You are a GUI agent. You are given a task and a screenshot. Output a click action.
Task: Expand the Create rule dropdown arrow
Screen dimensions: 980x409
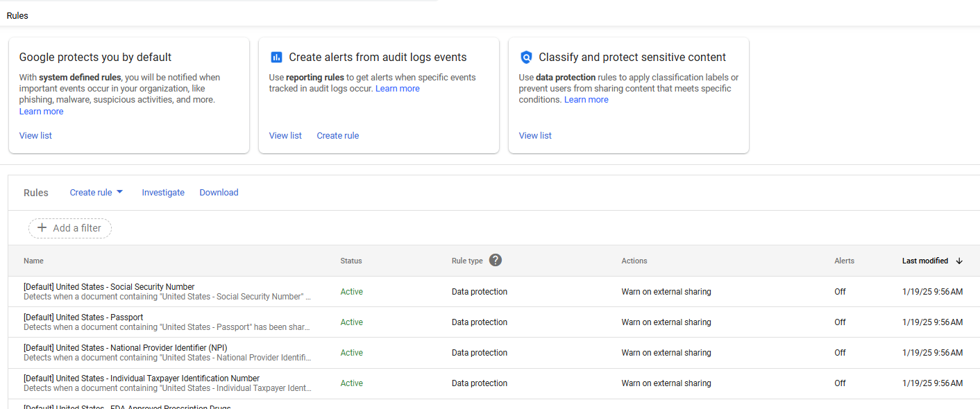coord(119,192)
